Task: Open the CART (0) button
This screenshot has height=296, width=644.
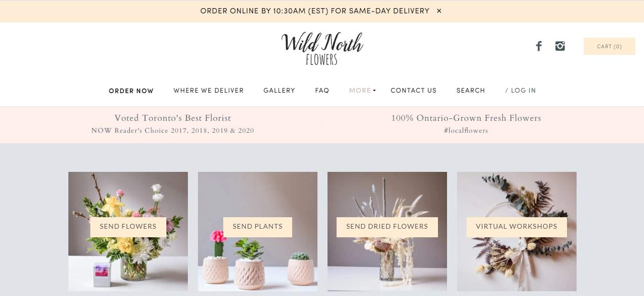Action: (610, 46)
